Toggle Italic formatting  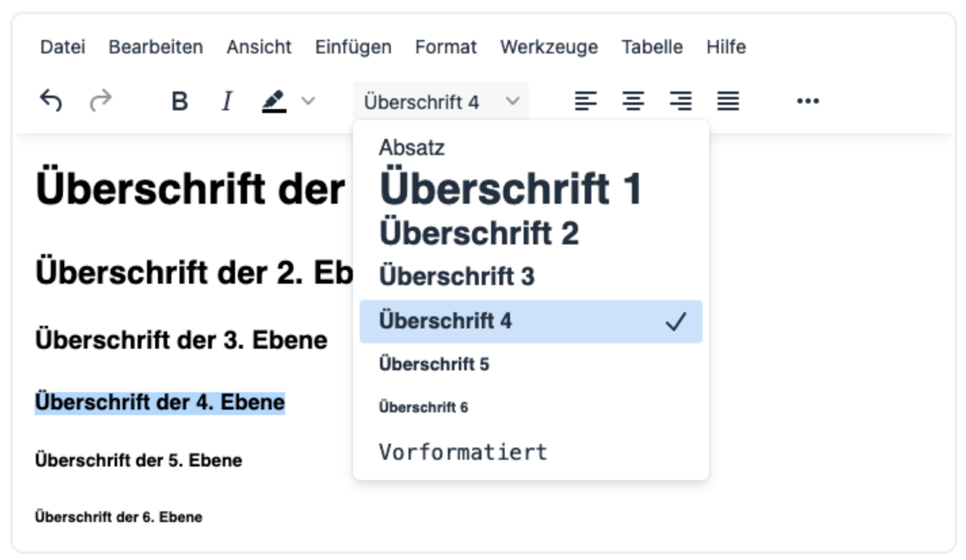point(227,102)
